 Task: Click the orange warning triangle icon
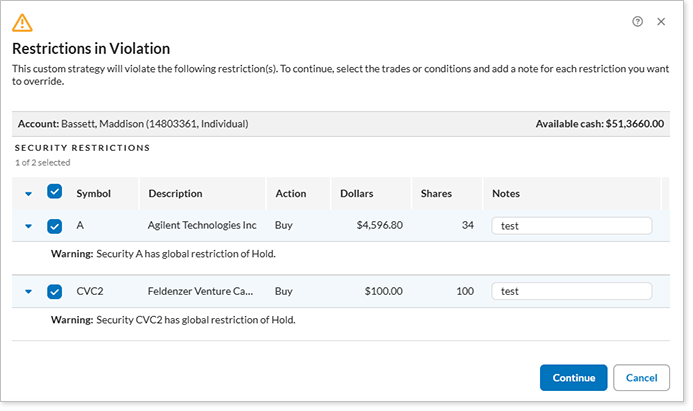click(22, 22)
